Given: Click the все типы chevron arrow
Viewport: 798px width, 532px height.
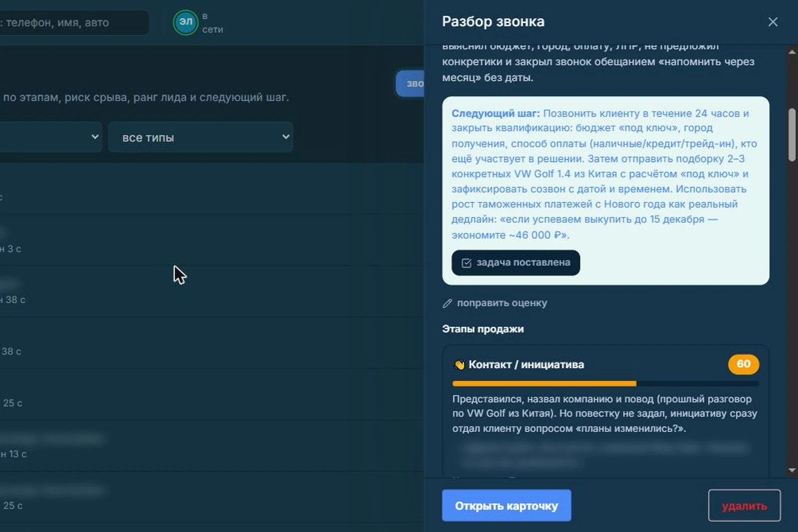Looking at the screenshot, I should pos(286,137).
